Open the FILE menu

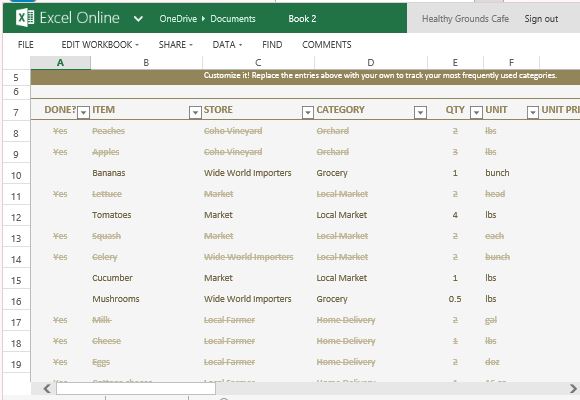point(26,45)
